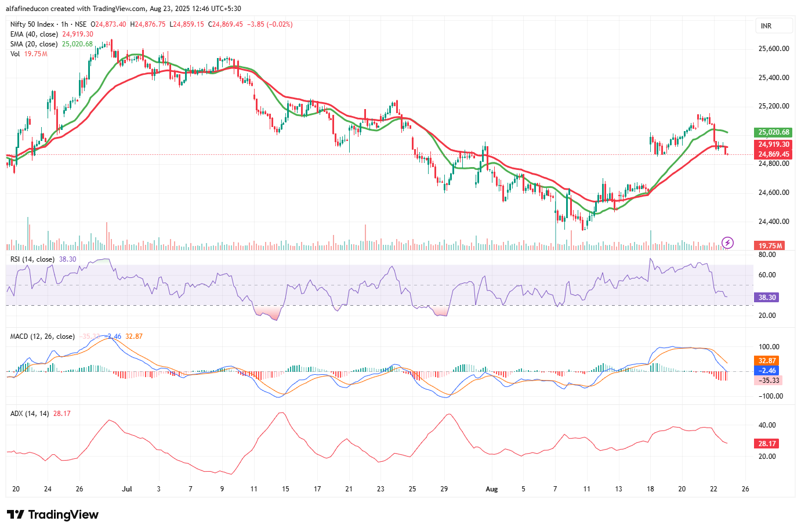Select the EMA (40, close) indicator legend
The height and width of the screenshot is (532, 801).
pos(34,34)
